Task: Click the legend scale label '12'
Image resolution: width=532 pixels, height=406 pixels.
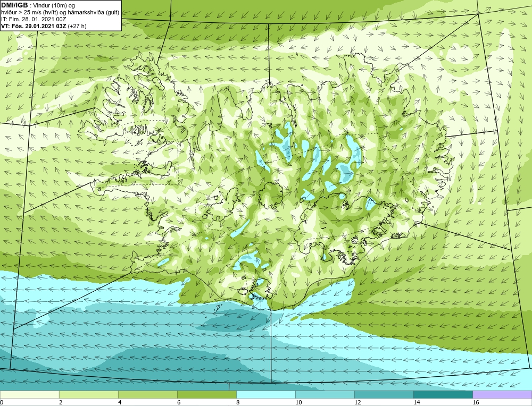Action: (x=358, y=402)
